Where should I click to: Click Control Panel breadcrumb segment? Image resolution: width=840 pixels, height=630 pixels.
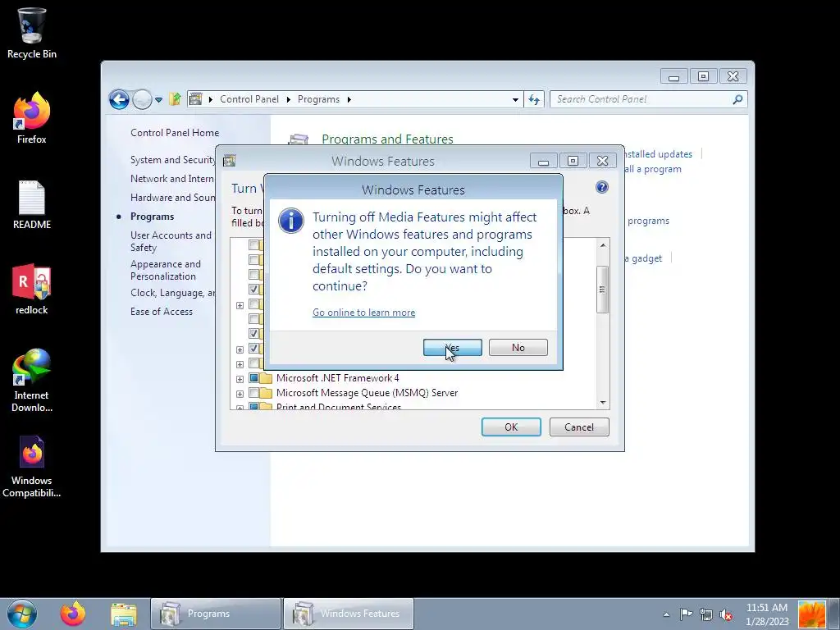[x=249, y=99]
